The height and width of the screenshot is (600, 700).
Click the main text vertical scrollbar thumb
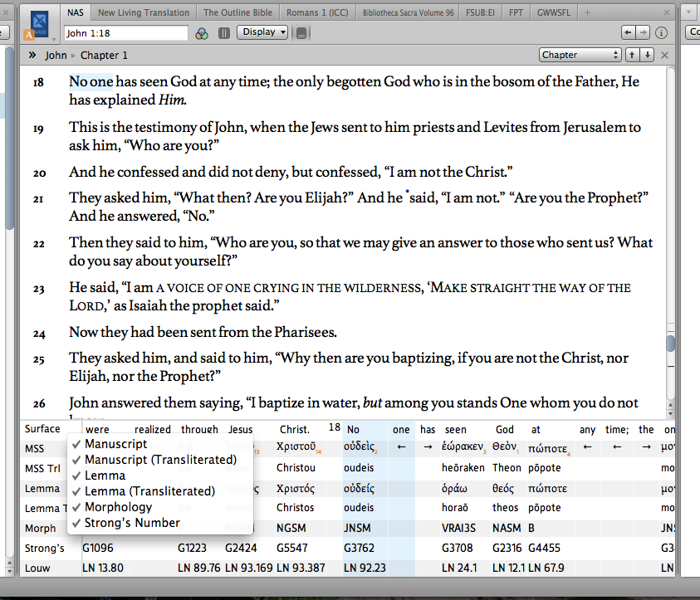(670, 343)
